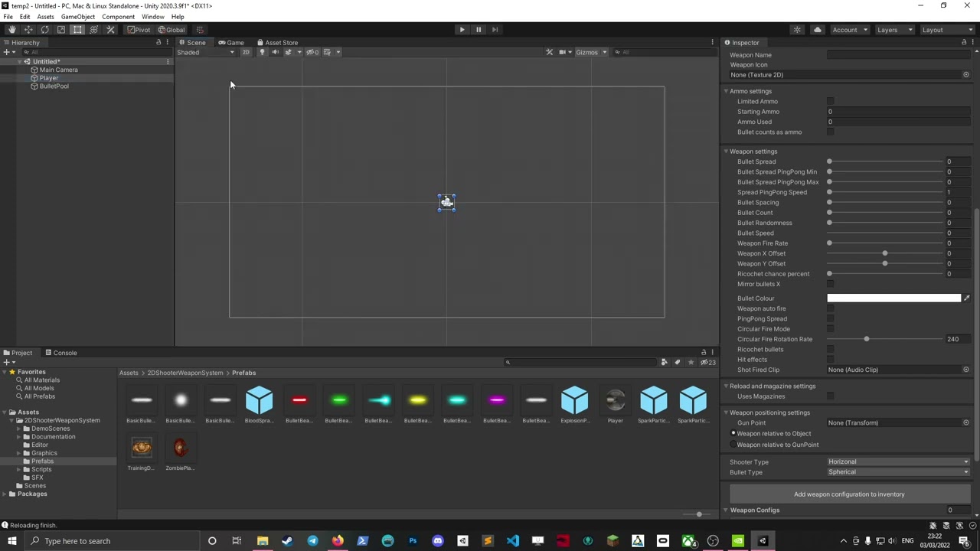
Task: Open the GameObject menu
Action: [x=78, y=17]
